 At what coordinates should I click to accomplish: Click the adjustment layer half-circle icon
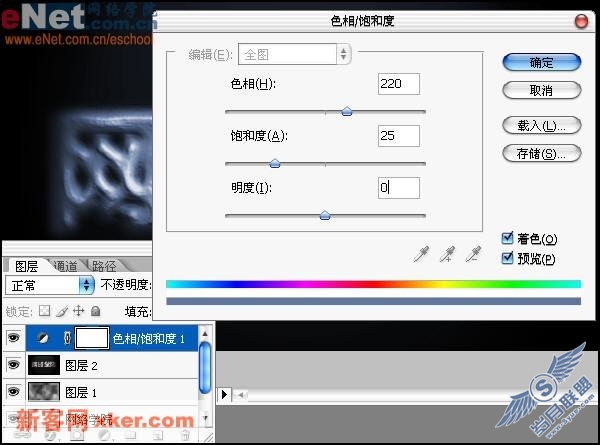pyautogui.click(x=42, y=338)
